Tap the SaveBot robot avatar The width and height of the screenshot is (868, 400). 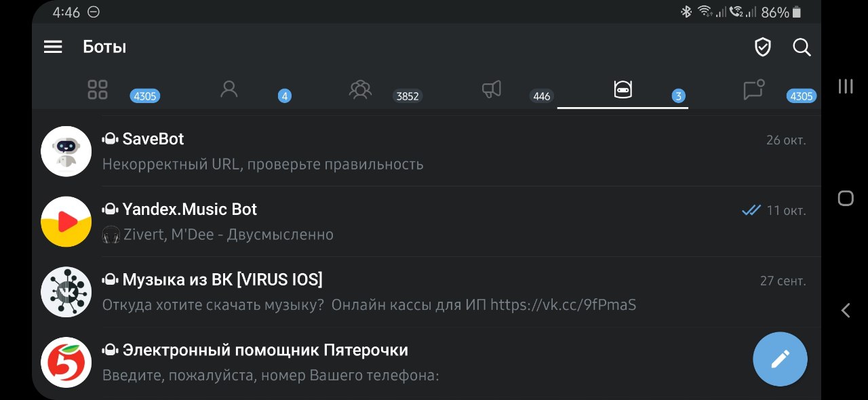66,151
